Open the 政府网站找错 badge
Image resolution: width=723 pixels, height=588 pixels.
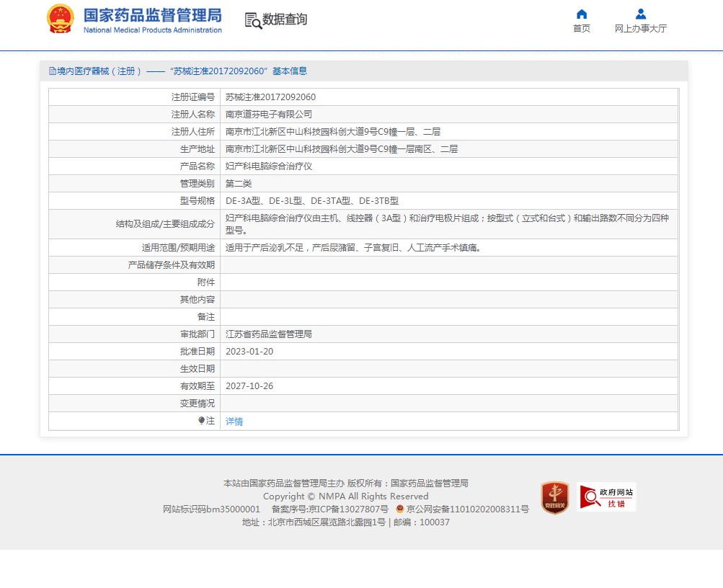(x=606, y=496)
